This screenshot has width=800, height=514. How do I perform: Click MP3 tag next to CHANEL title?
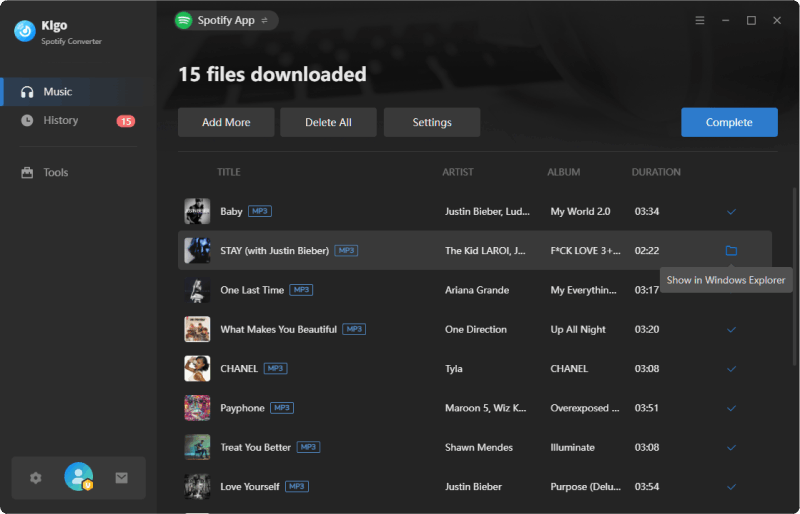coord(276,369)
